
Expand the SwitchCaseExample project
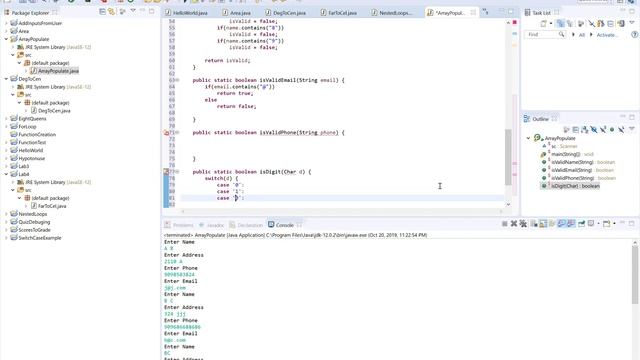(6, 238)
